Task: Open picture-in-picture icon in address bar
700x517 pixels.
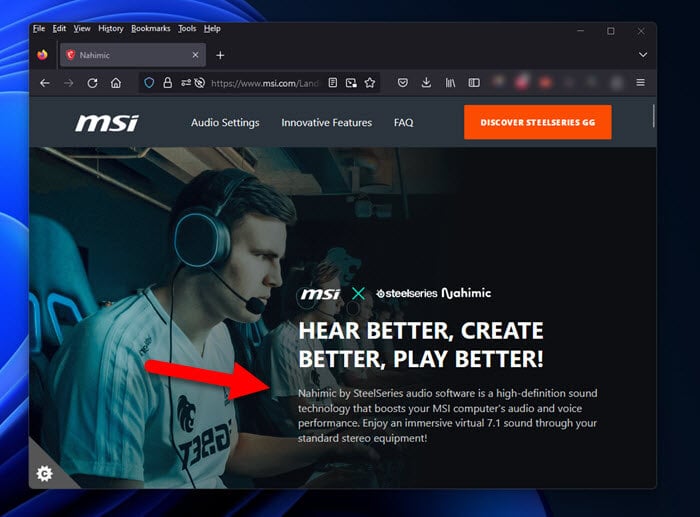Action: pos(351,83)
